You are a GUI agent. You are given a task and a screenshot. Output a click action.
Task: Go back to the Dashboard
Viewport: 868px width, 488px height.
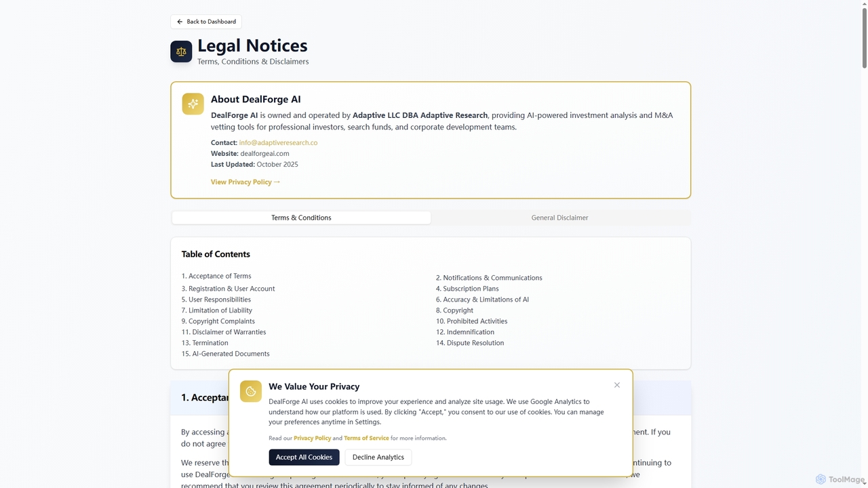(206, 22)
